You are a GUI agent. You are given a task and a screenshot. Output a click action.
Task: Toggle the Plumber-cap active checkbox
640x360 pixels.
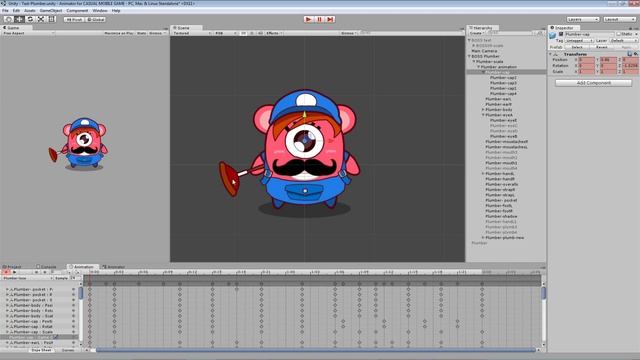(x=561, y=34)
